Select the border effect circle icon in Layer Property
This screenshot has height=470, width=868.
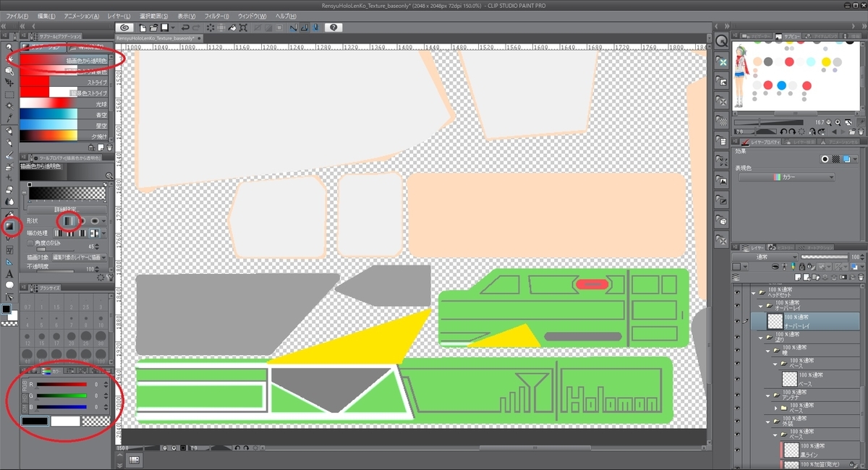[825, 159]
